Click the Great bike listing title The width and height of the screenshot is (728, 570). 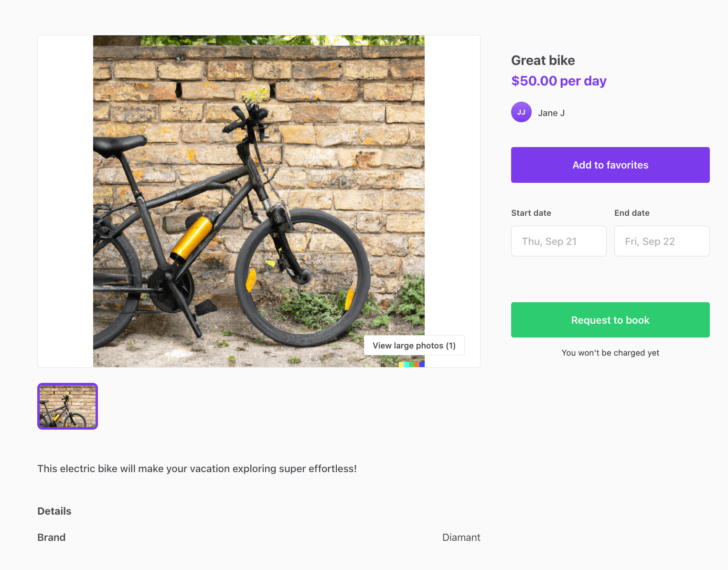543,61
